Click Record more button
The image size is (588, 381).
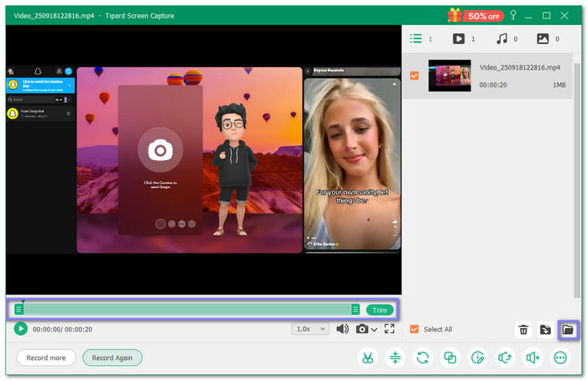click(46, 358)
